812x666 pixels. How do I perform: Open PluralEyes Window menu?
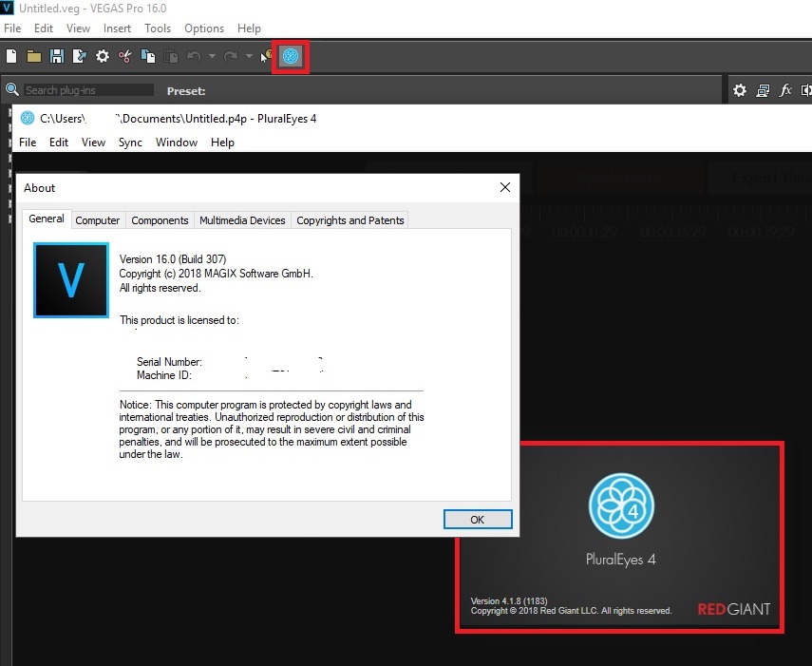[x=177, y=143]
